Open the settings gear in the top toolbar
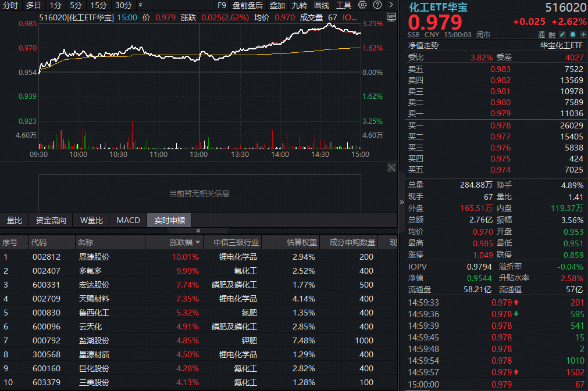Image resolution: width=588 pixels, height=391 pixels. click(x=362, y=5)
